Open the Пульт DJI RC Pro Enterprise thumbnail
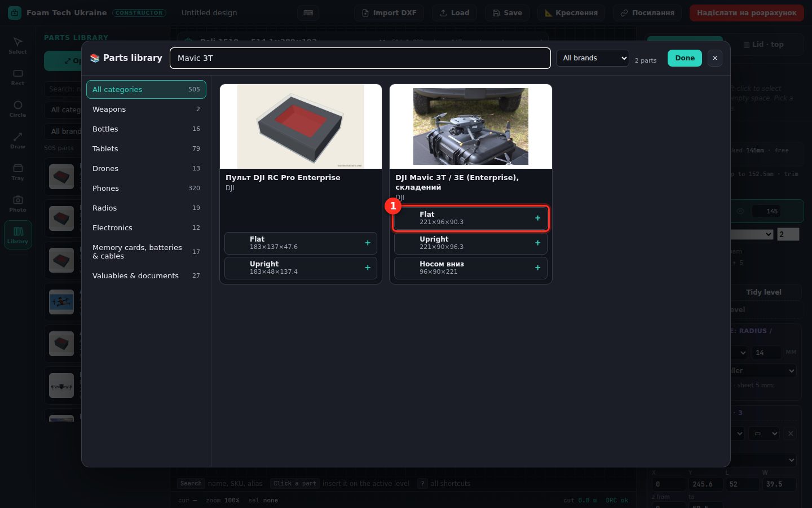Viewport: 812px width, 508px height. point(301,126)
